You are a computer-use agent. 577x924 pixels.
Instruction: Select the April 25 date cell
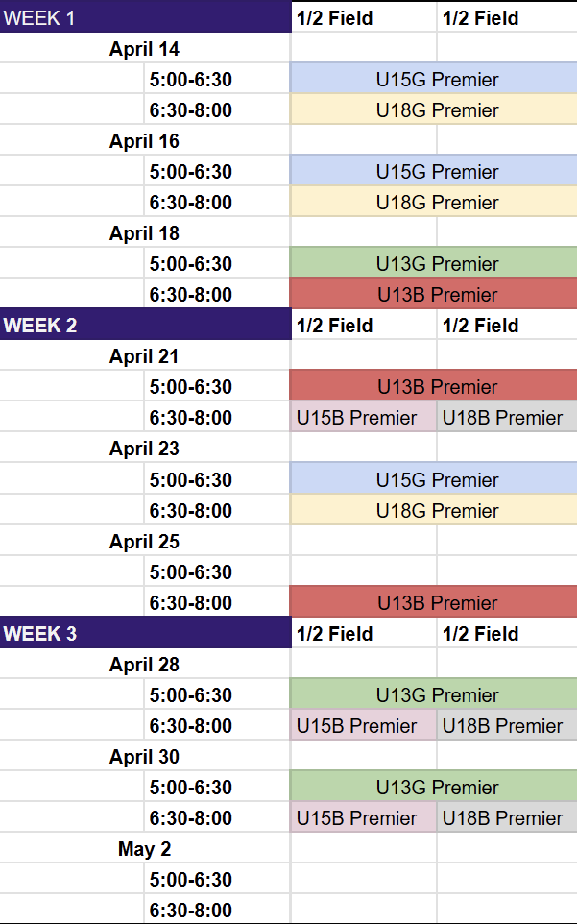(144, 542)
